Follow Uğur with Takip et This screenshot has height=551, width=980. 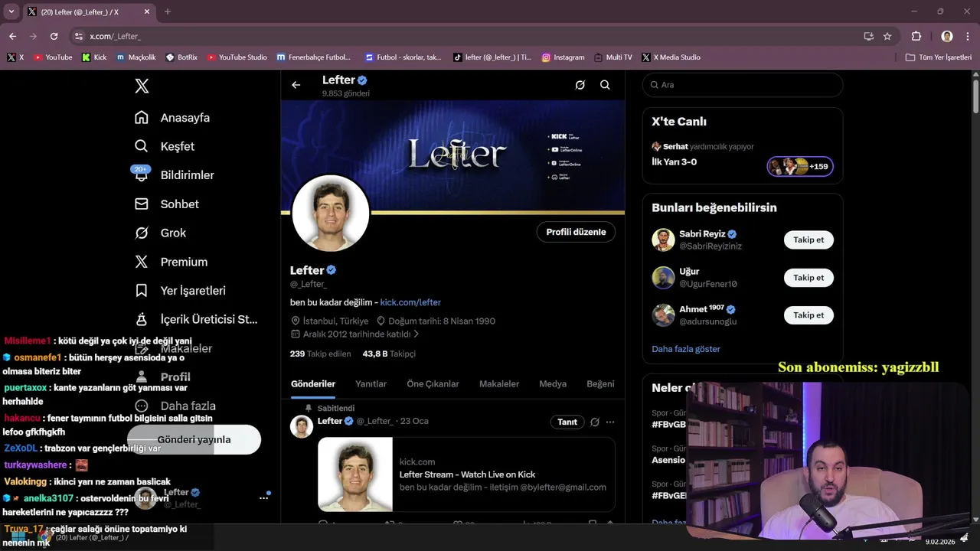[808, 277]
